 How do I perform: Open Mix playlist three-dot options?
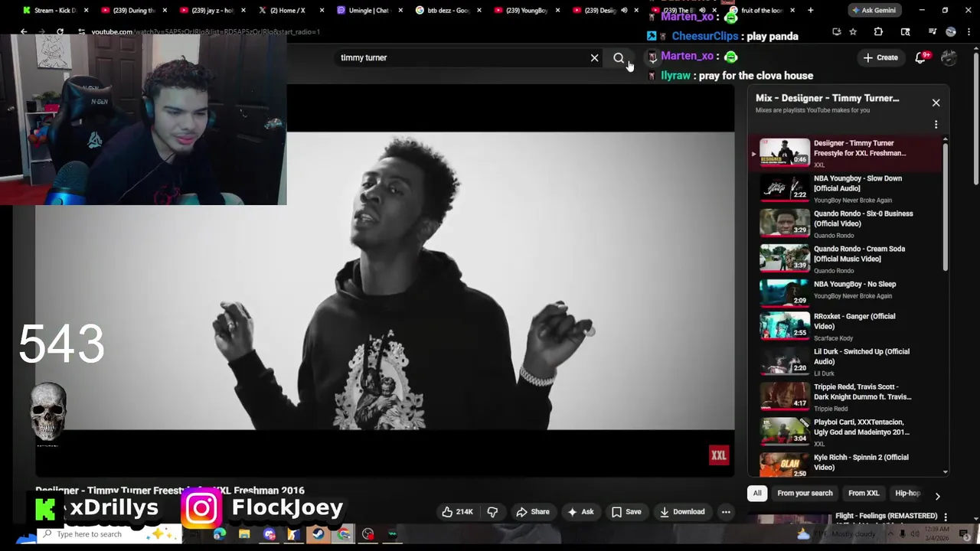point(936,124)
